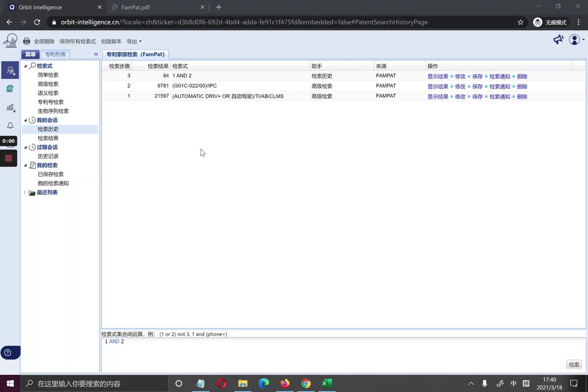Click the Orbit logo icon at top left
The width and height of the screenshot is (588, 392).
point(10,41)
